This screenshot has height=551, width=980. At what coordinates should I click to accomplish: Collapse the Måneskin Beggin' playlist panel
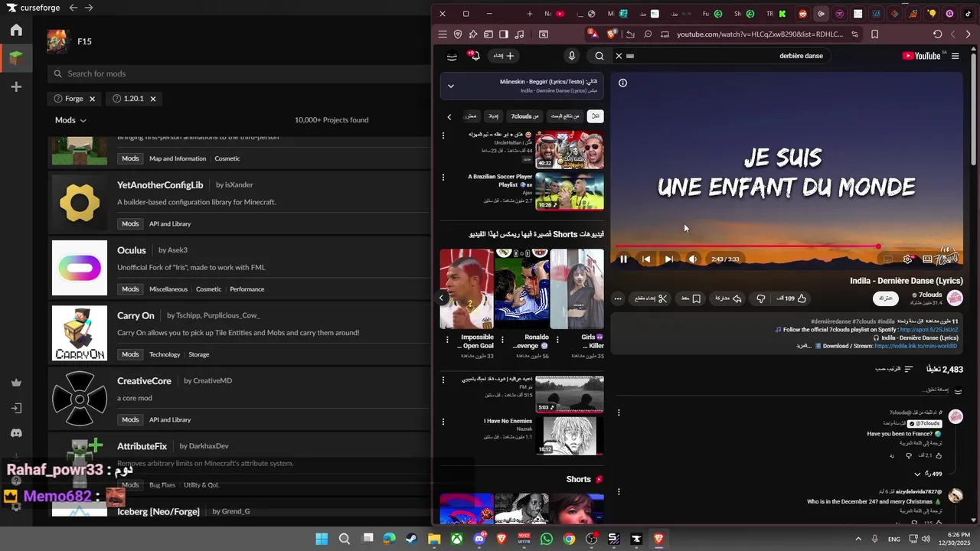pos(451,86)
